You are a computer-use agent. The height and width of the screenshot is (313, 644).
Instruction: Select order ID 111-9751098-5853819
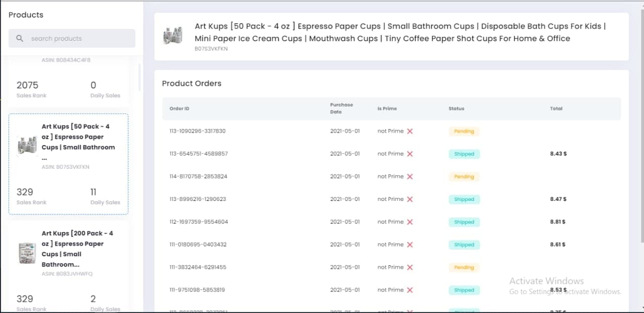pos(197,290)
